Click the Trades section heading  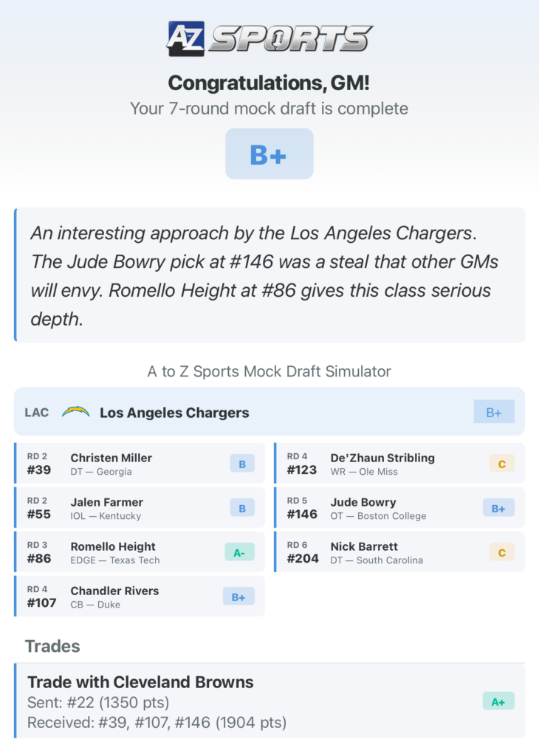pyautogui.click(x=52, y=646)
